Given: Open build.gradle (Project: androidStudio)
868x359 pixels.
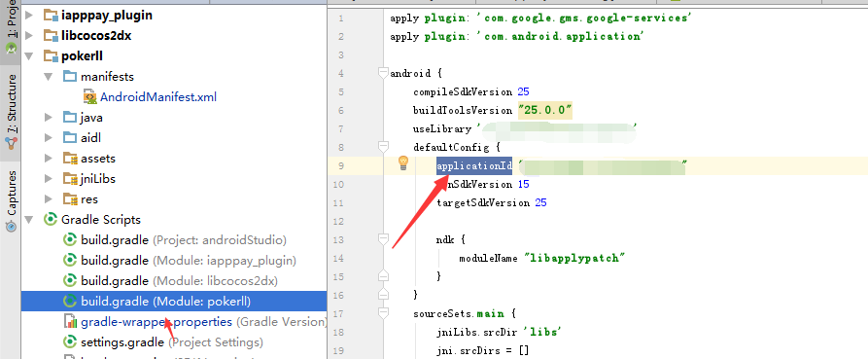Looking at the screenshot, I should (184, 240).
